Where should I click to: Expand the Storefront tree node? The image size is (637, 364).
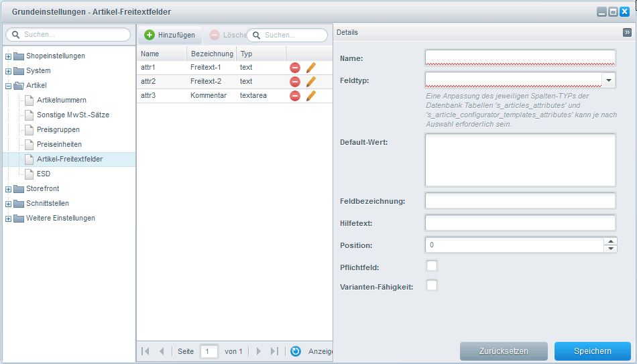(9, 189)
